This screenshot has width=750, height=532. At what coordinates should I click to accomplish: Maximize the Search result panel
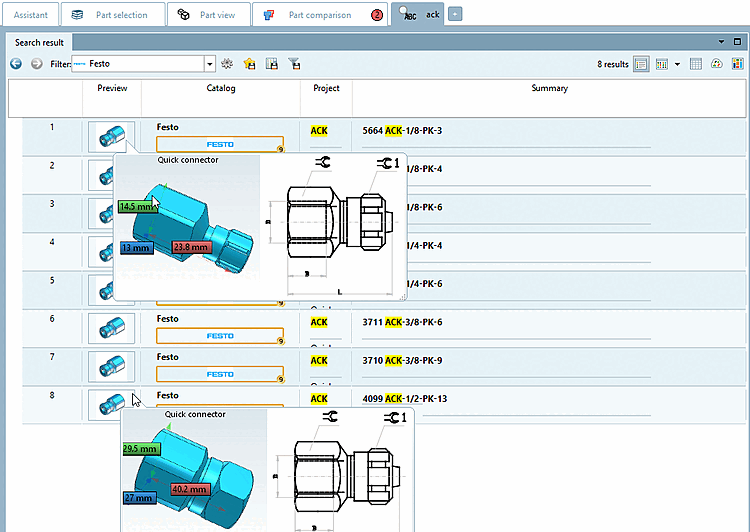click(x=737, y=42)
